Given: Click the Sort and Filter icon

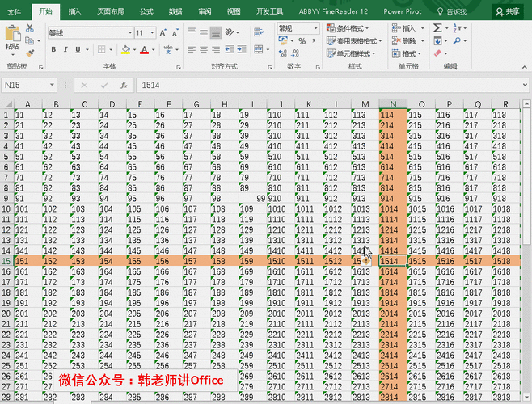Looking at the screenshot, I should (457, 28).
